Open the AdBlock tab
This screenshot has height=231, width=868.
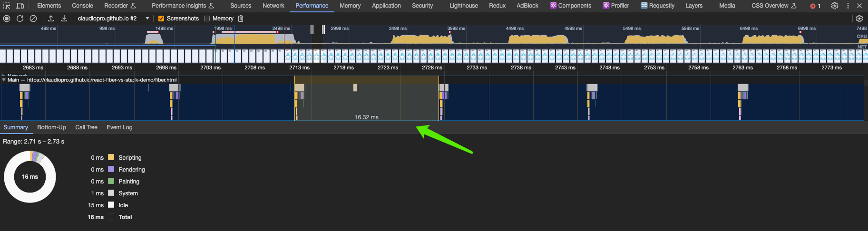click(x=527, y=6)
